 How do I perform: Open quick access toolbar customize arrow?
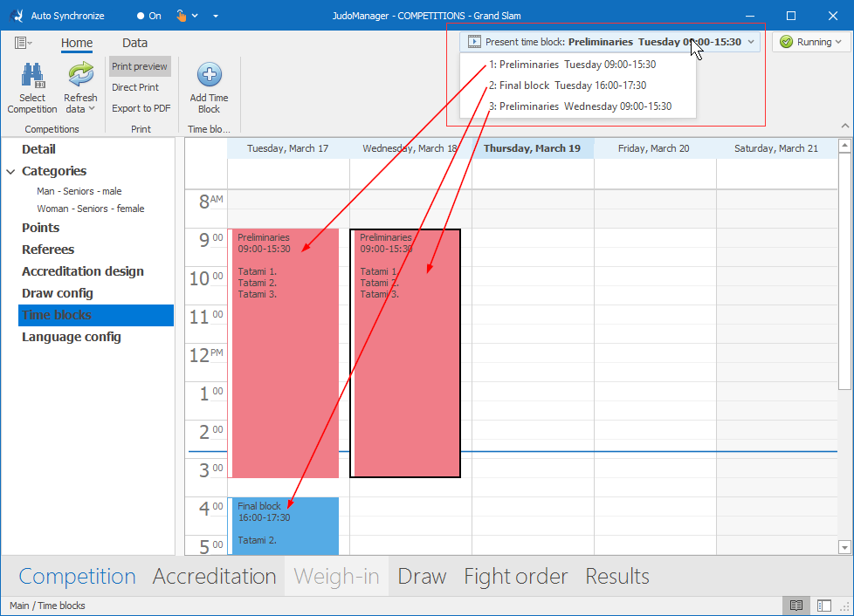[216, 16]
